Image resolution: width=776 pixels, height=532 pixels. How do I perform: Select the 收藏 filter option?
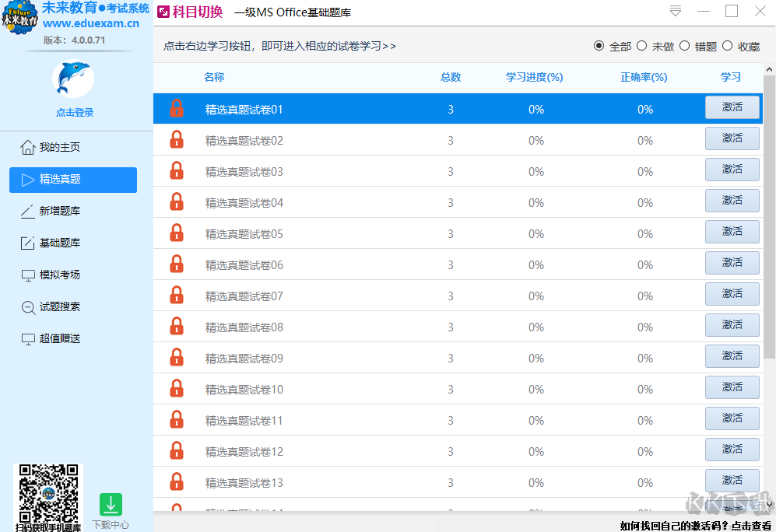(728, 45)
